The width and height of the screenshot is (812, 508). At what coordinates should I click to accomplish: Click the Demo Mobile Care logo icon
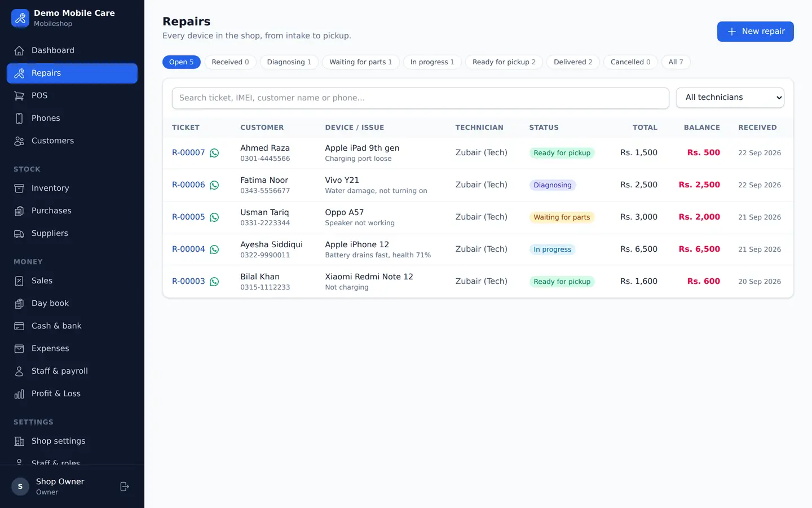coord(20,18)
